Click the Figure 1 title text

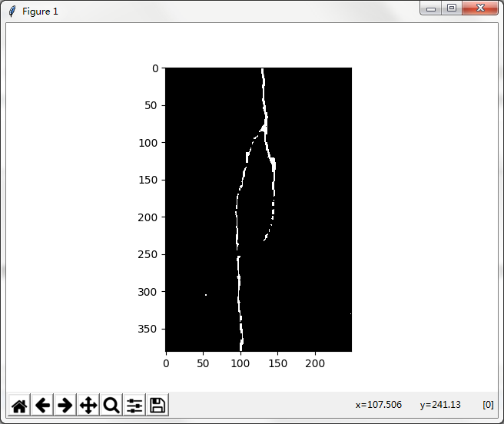40,12
